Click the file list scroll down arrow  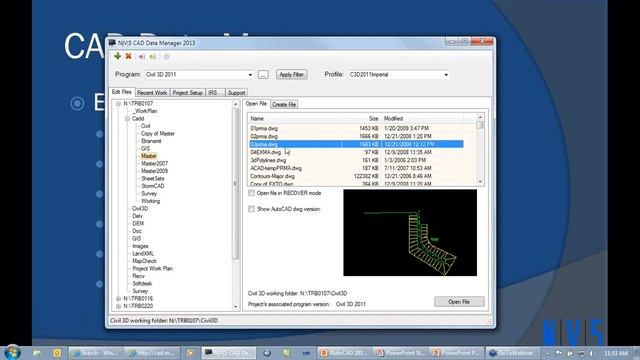pos(480,182)
